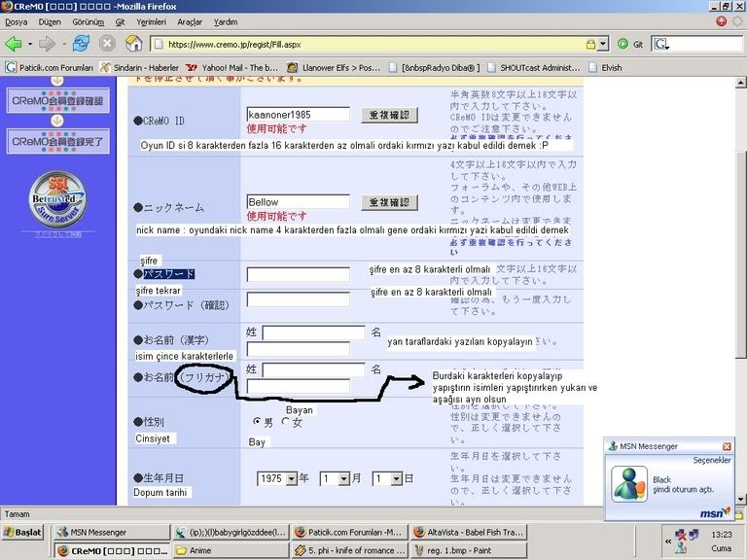Open the Back button history dropdown arrow
The width and height of the screenshot is (747, 560).
pos(30,45)
